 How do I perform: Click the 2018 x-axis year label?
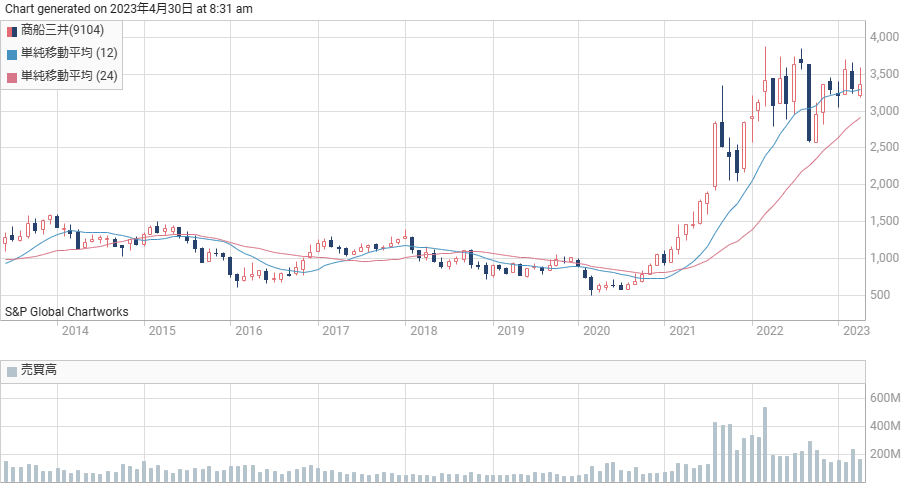(x=423, y=331)
